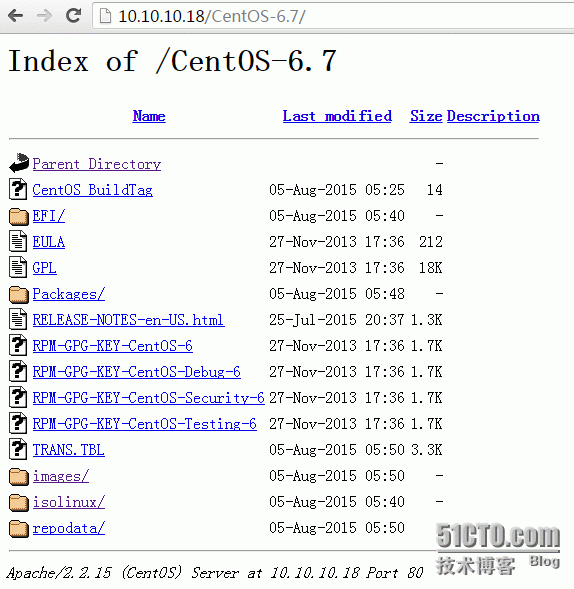Click the '05-Aug-2015 05:25' modified date
574x589 pixels.
coord(337,190)
